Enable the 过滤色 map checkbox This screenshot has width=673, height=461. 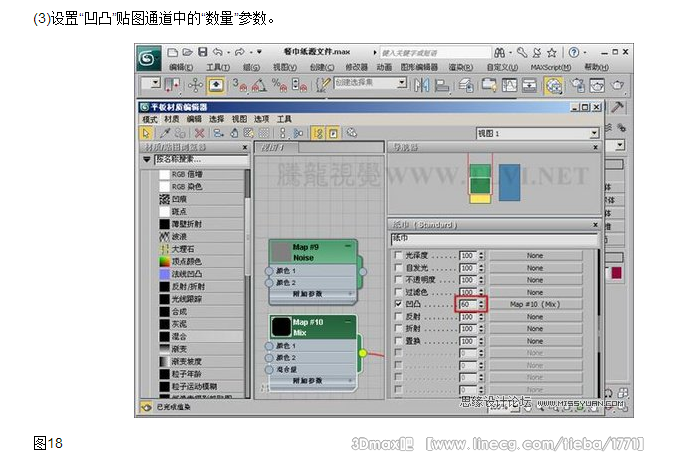(398, 292)
